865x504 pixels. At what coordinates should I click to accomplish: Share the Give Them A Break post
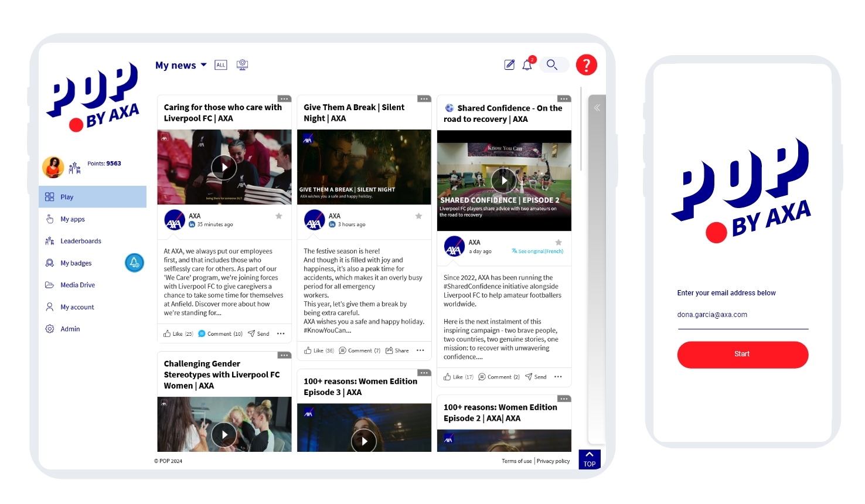pos(397,350)
